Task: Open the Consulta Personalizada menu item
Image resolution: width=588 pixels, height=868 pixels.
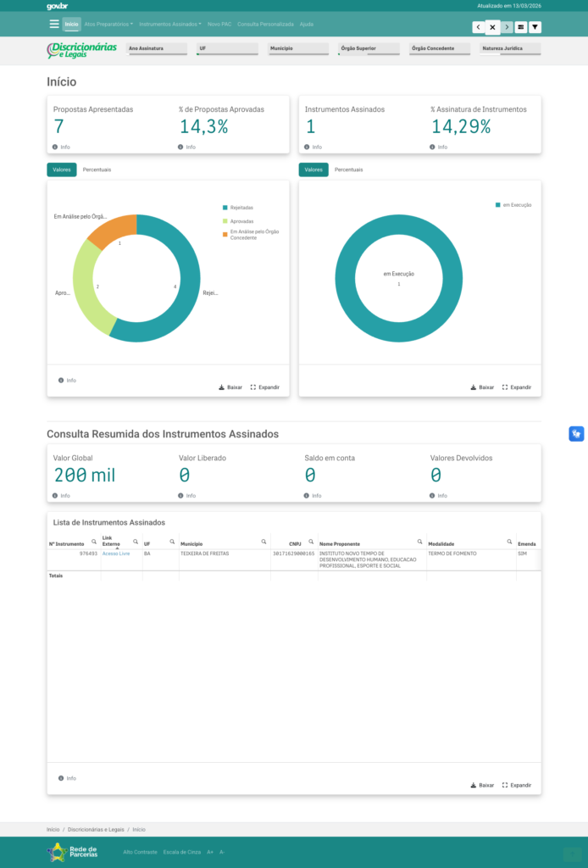Action: coord(265,25)
